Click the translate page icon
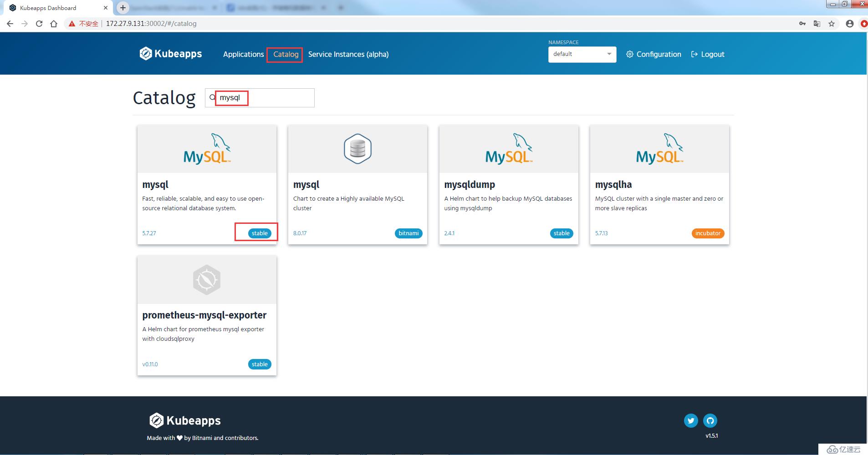 click(x=817, y=24)
